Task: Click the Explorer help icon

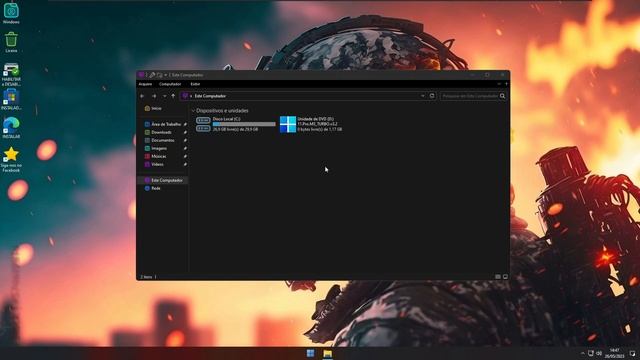Action: pos(506,84)
